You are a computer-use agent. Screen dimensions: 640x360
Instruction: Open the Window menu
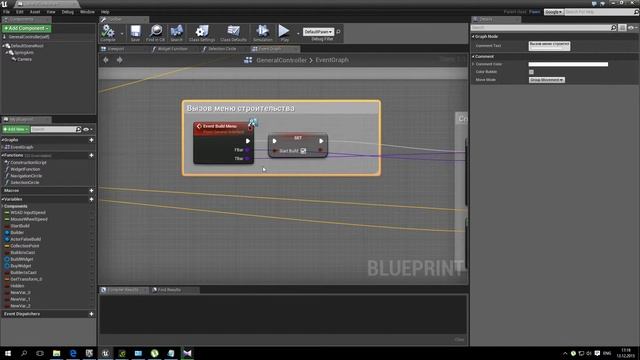tap(87, 12)
